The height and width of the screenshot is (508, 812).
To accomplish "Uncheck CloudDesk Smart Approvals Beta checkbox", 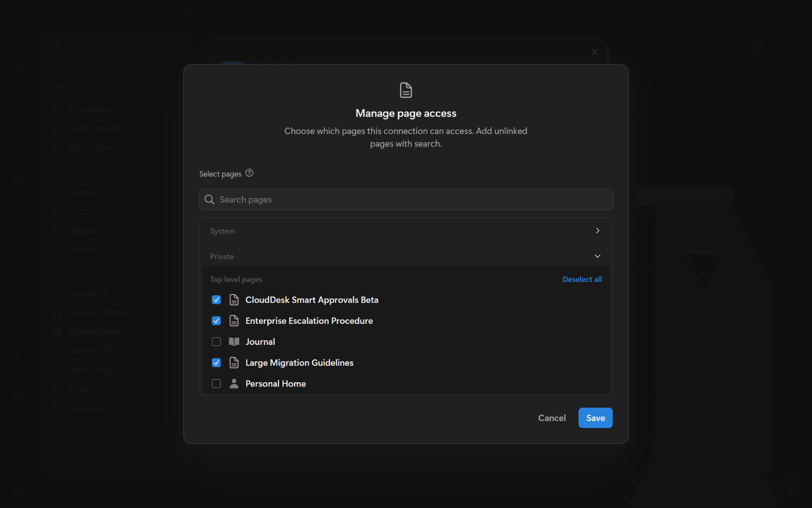I will (216, 300).
